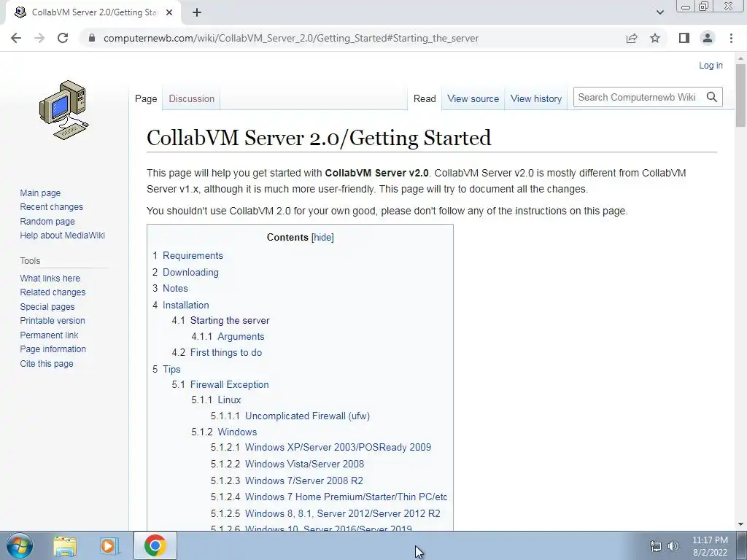Open File Explorer from the taskbar
Viewport: 747px width, 560px height.
pos(65,545)
